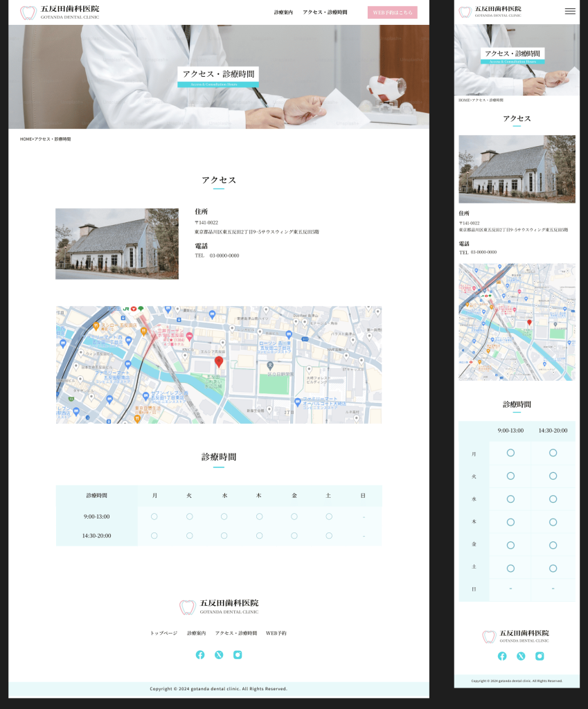Click WEB予約 link in the footer
588x709 pixels.
pos(276,634)
